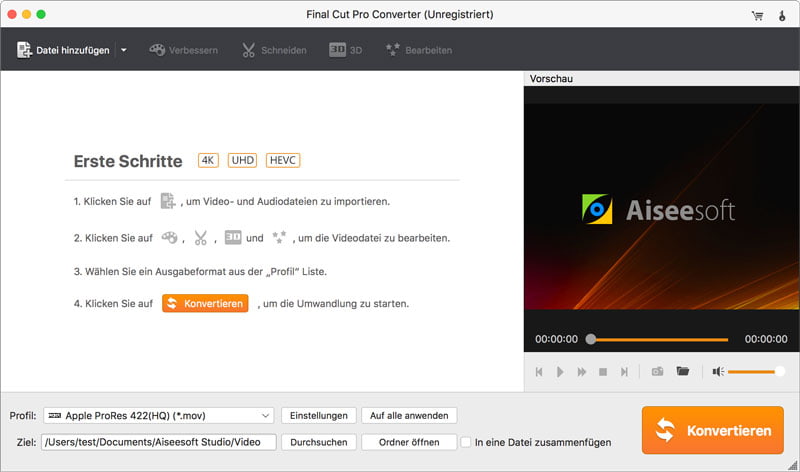Enable "In eine Datei zusammenfügen" checkbox
Viewport: 800px width, 472px height.
[466, 441]
